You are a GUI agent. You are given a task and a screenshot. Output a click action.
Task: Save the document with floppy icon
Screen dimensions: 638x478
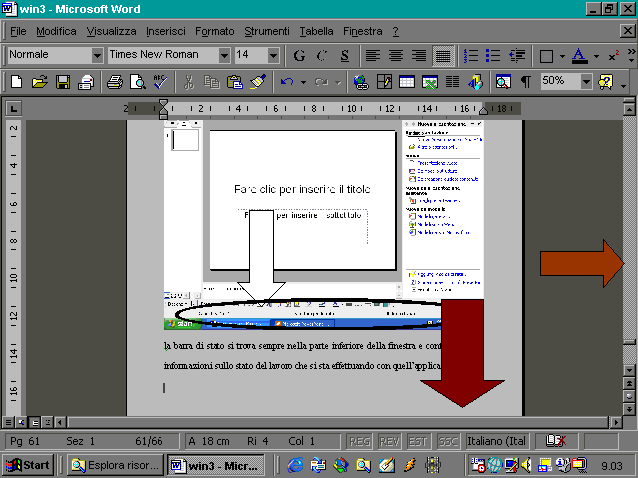(x=62, y=81)
